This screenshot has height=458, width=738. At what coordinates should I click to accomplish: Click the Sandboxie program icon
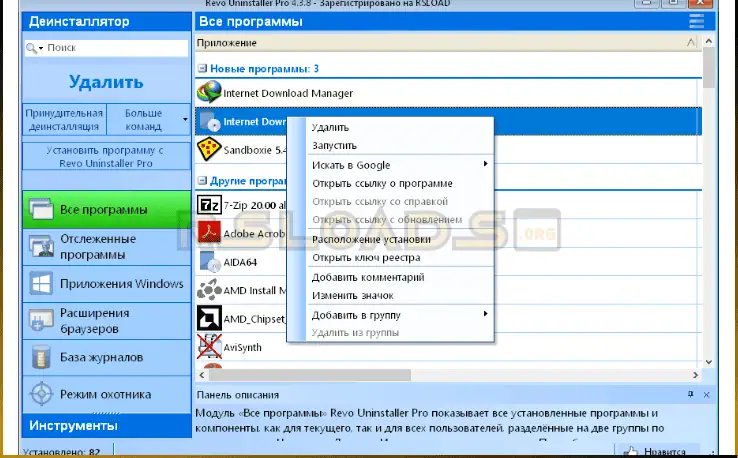pos(209,149)
